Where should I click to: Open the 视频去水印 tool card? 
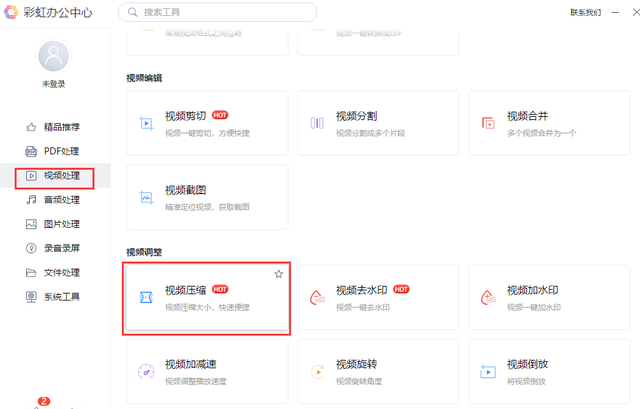point(378,298)
